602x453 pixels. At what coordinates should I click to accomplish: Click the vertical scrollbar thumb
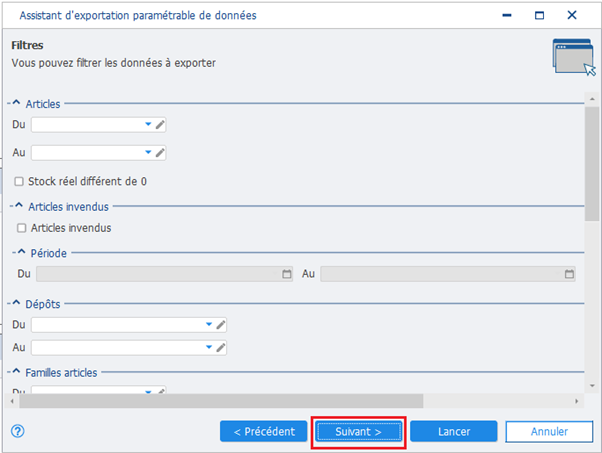(x=592, y=164)
